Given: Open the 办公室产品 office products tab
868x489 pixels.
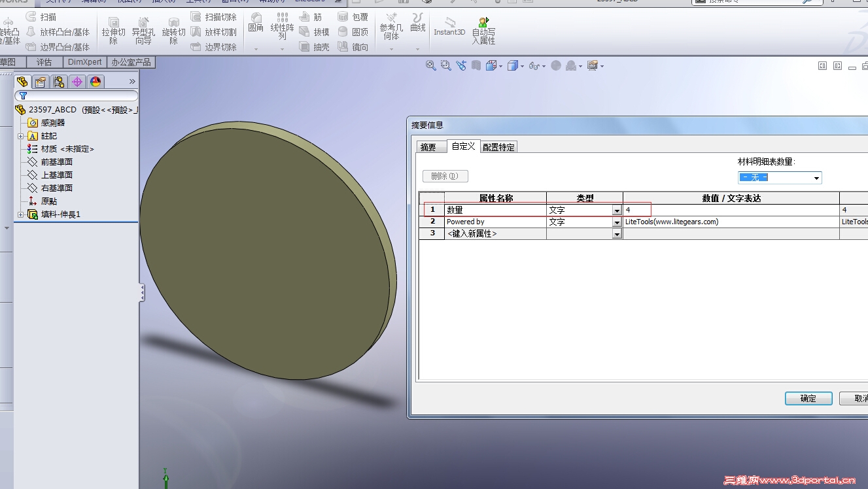Looking at the screenshot, I should [131, 62].
